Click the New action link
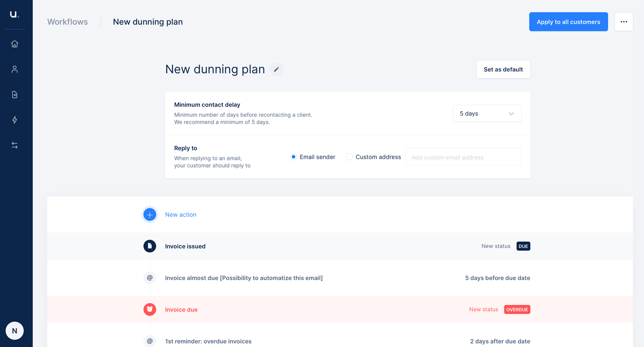The image size is (644, 347). click(181, 214)
